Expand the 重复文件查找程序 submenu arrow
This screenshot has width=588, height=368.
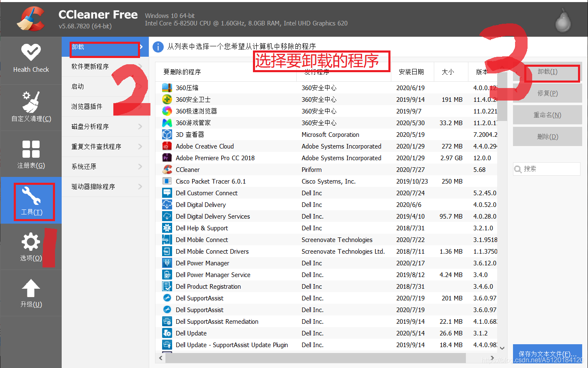pos(140,146)
